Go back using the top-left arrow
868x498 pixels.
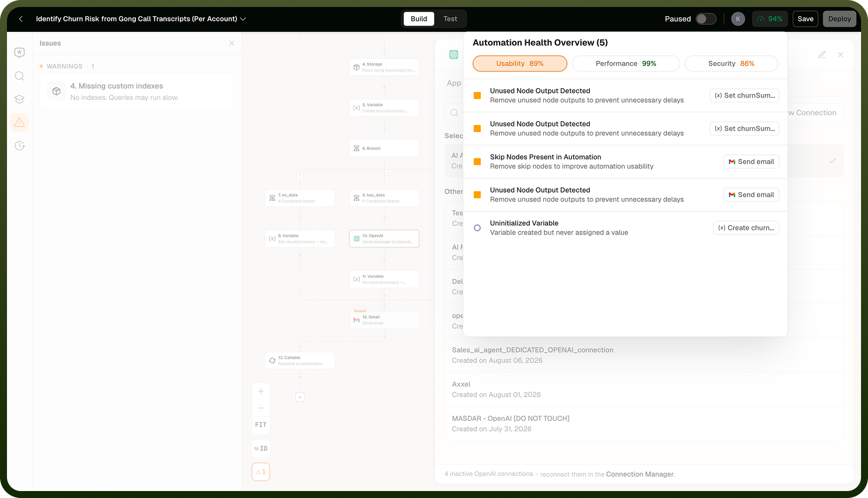pos(21,19)
